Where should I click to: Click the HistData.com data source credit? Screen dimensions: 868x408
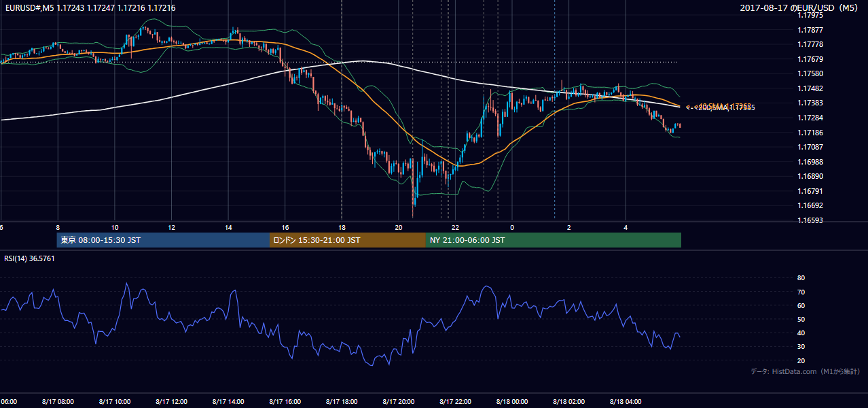tap(806, 371)
